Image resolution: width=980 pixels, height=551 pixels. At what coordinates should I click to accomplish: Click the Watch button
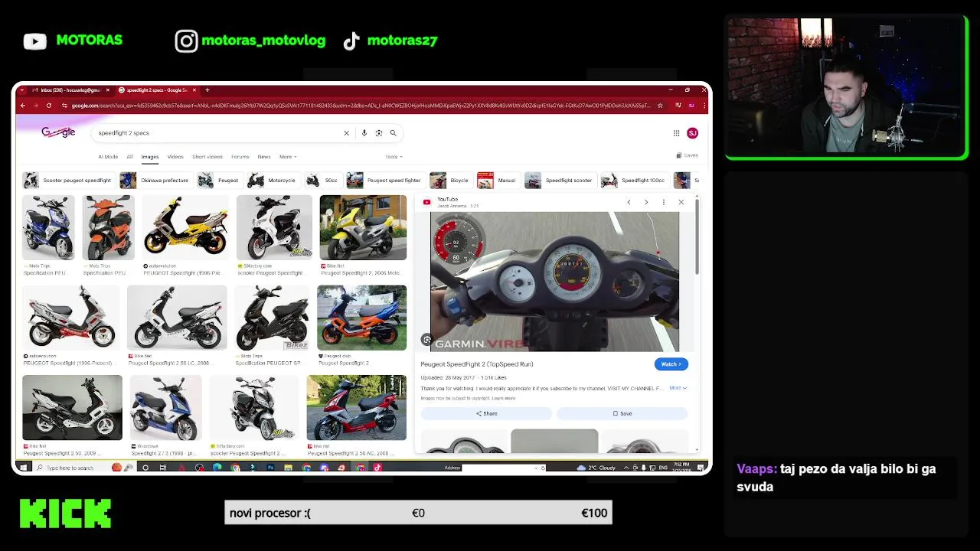click(x=671, y=364)
